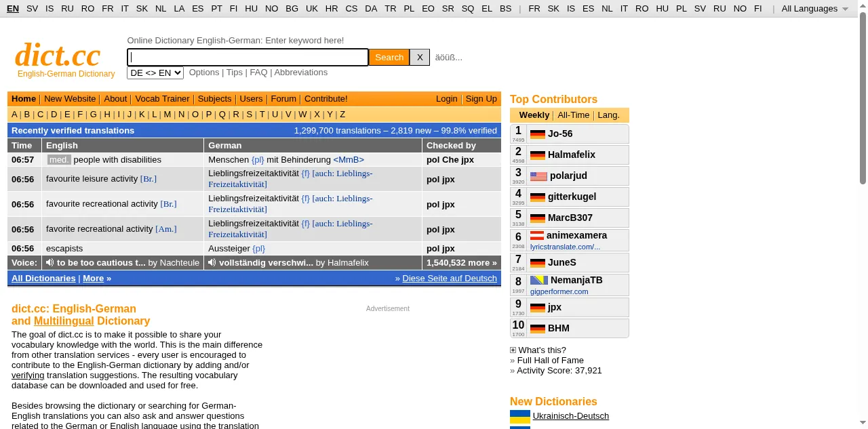Click the orange Search button
Screen dimensions: 868x429
click(389, 58)
